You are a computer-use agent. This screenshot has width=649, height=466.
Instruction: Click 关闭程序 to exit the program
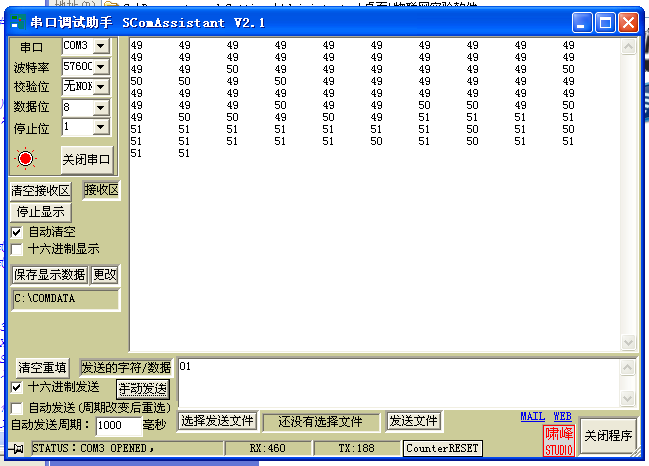(608, 436)
